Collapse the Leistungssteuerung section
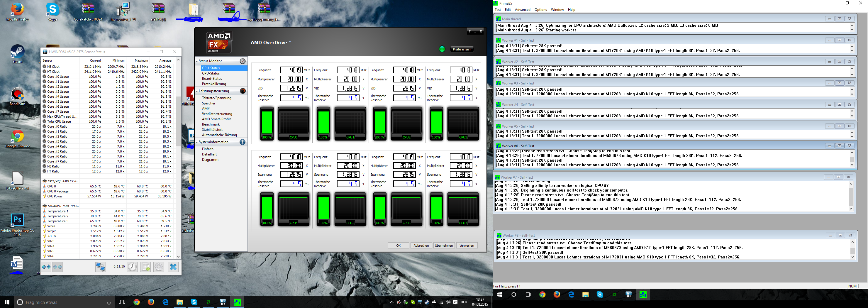Screen dimensions: 868x308 (197, 91)
